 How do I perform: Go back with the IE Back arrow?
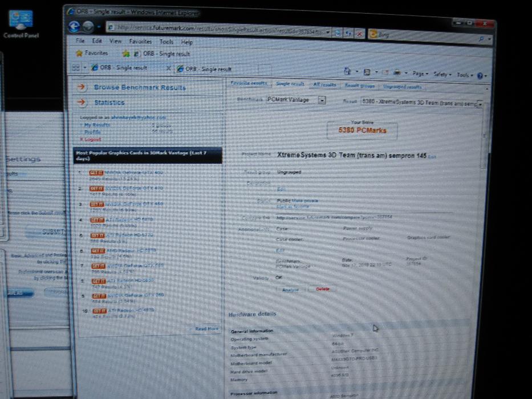(x=74, y=26)
